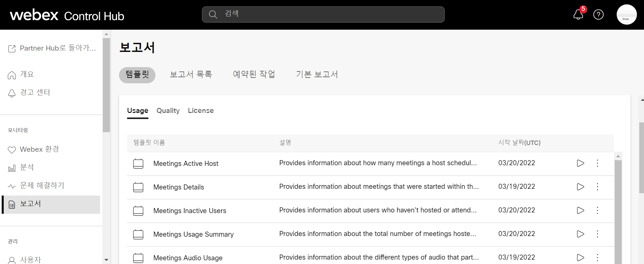
Task: Click the Partner Hub external link icon
Action: click(12, 49)
